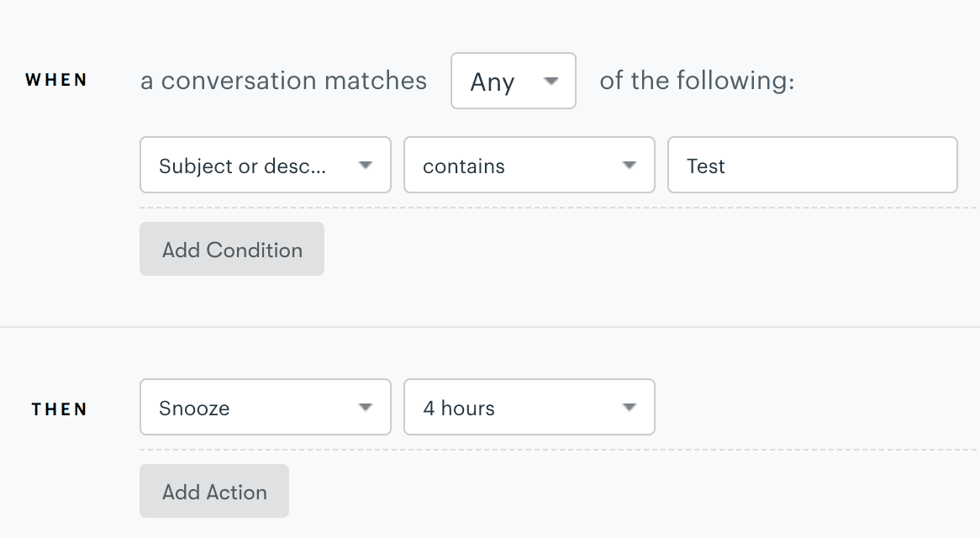Click the dashed line below the condition row
The width and height of the screenshot is (980, 538).
[558, 208]
